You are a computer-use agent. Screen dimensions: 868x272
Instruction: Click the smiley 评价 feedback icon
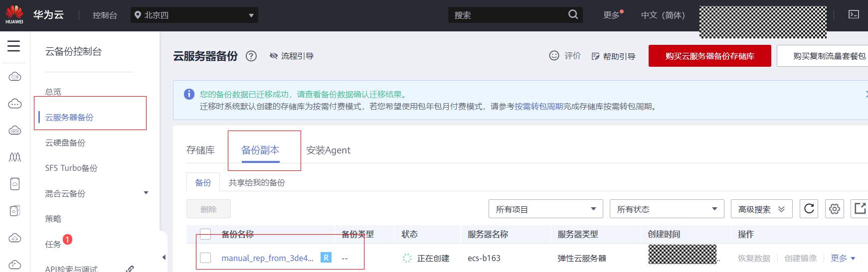pos(554,56)
